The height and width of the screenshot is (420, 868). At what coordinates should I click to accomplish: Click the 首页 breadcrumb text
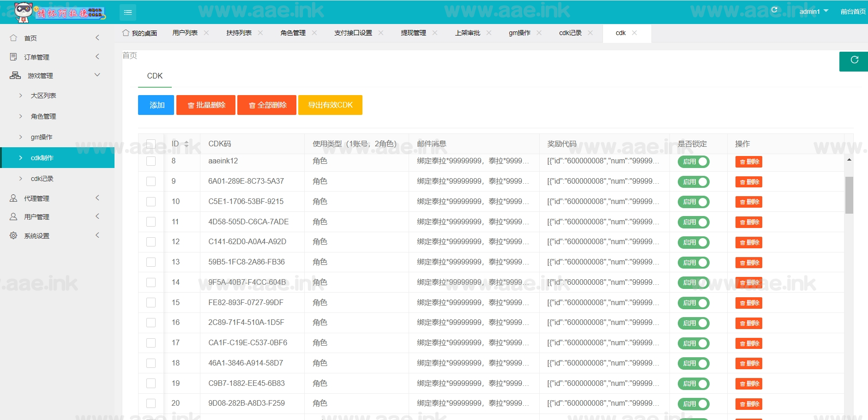pyautogui.click(x=130, y=55)
